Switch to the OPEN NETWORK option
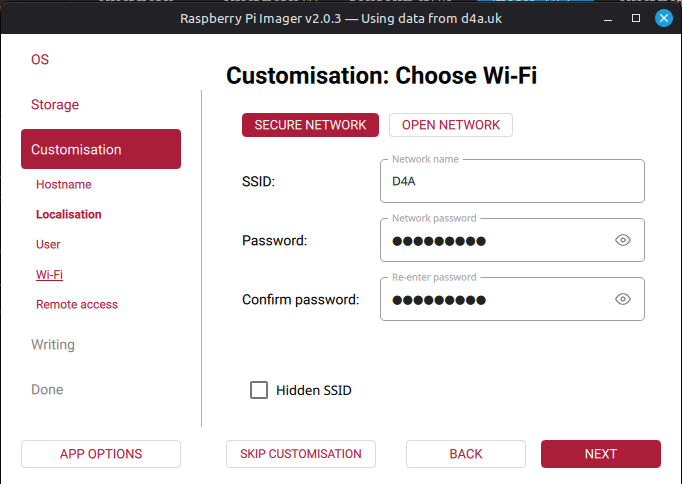 pos(450,125)
